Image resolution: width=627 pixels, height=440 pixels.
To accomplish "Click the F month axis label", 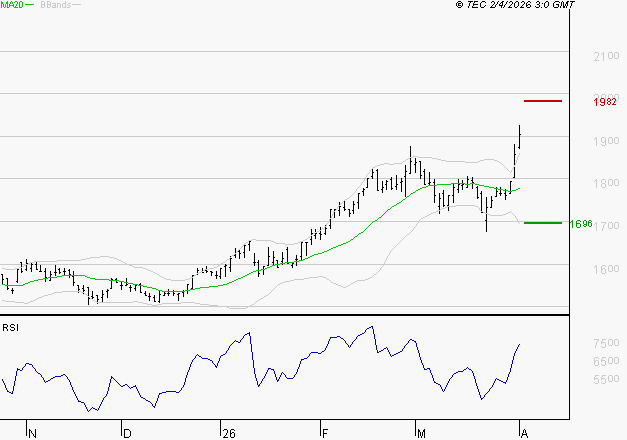I will coord(325,434).
